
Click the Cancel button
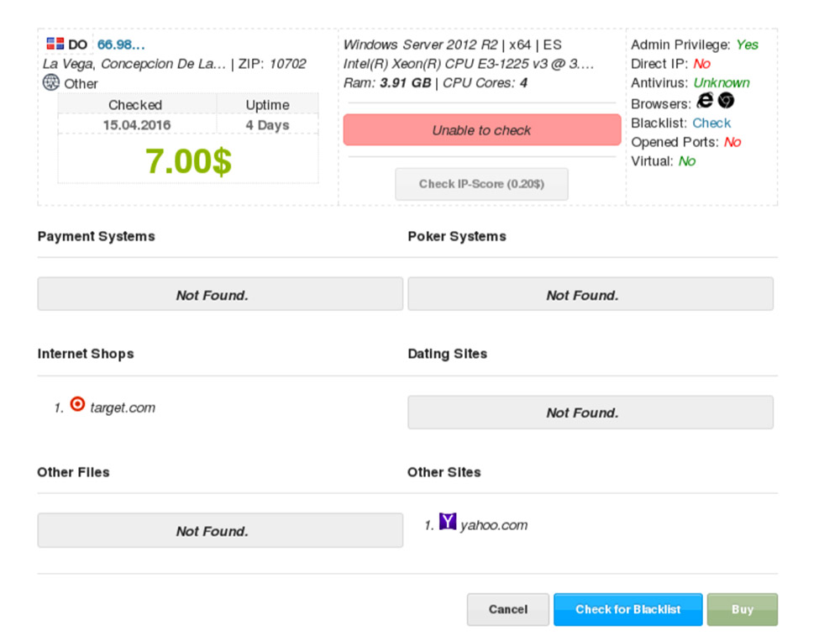tap(508, 609)
